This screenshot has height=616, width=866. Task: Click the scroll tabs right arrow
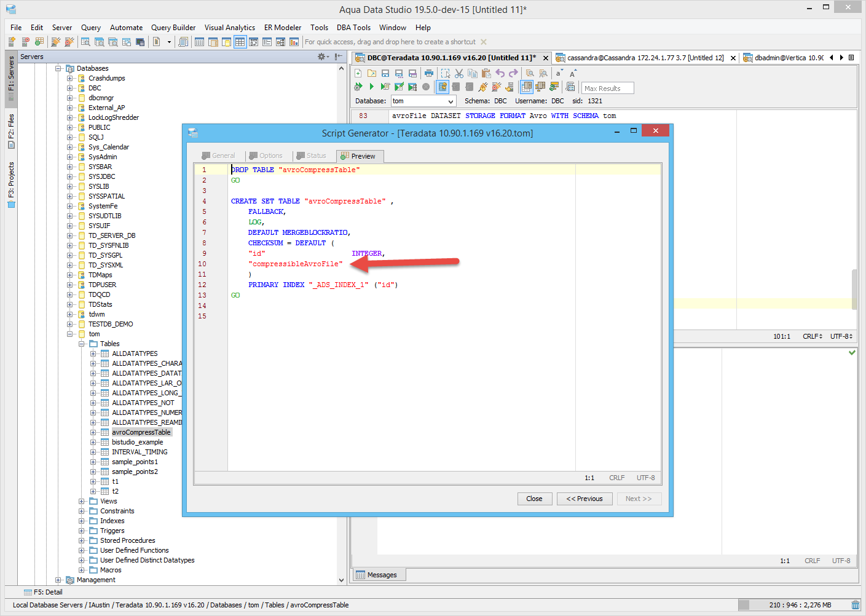click(841, 58)
